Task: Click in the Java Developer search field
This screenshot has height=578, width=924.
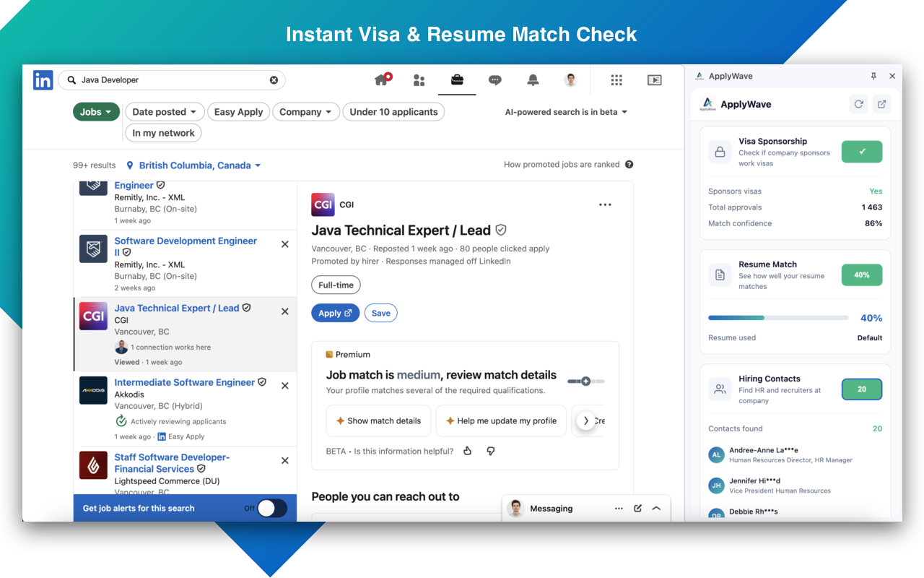Action: (172, 80)
